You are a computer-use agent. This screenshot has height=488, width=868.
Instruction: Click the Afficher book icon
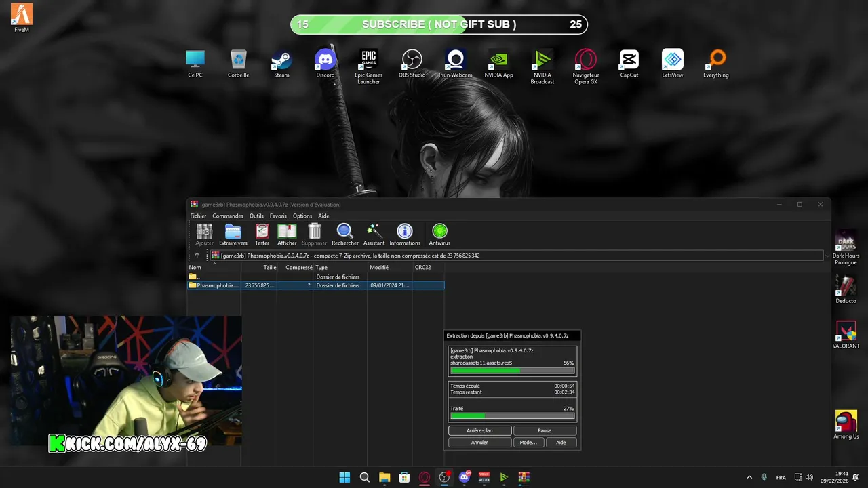coord(287,235)
